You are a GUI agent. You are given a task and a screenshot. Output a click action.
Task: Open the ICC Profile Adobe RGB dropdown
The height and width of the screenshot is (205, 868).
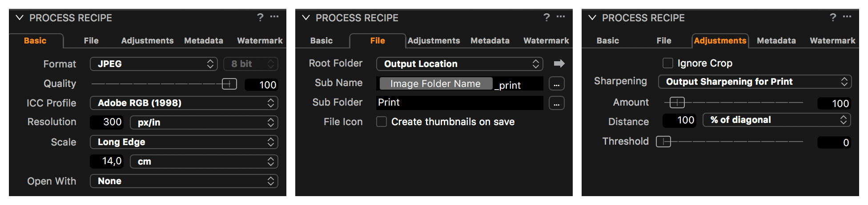184,103
